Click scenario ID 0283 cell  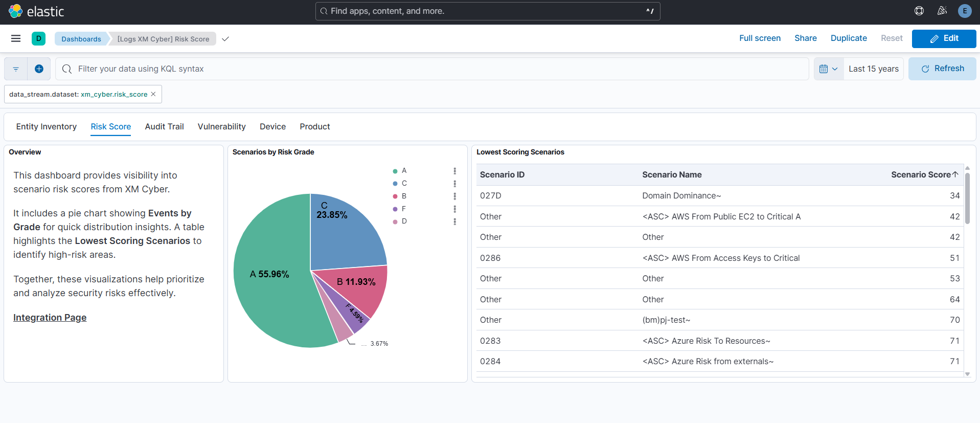(x=490, y=341)
